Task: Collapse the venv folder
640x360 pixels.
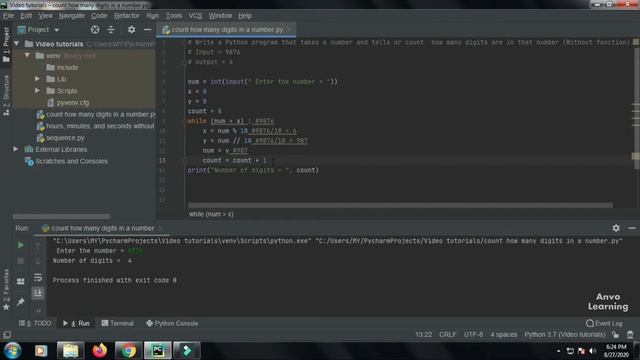Action: coord(27,55)
